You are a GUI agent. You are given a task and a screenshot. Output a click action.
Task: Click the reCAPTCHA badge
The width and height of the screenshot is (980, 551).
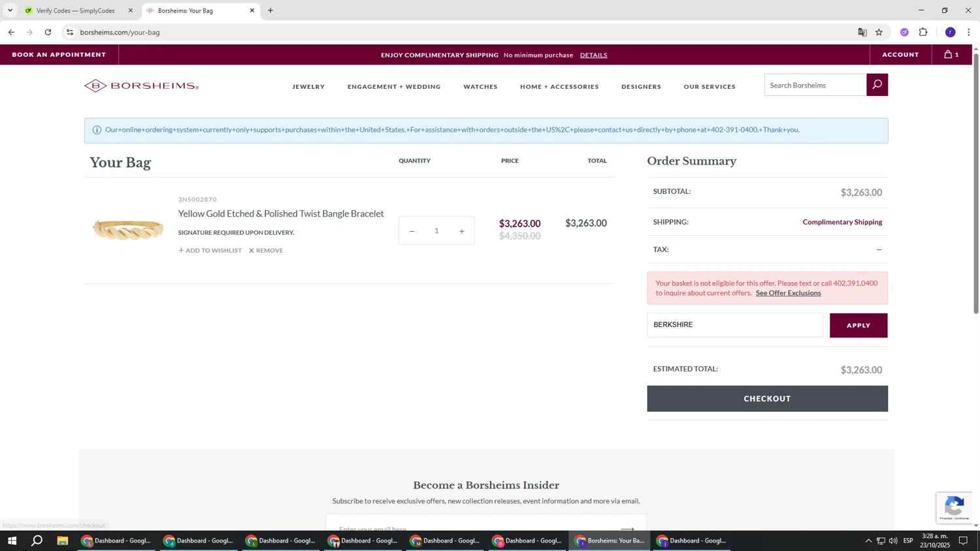[x=954, y=507]
